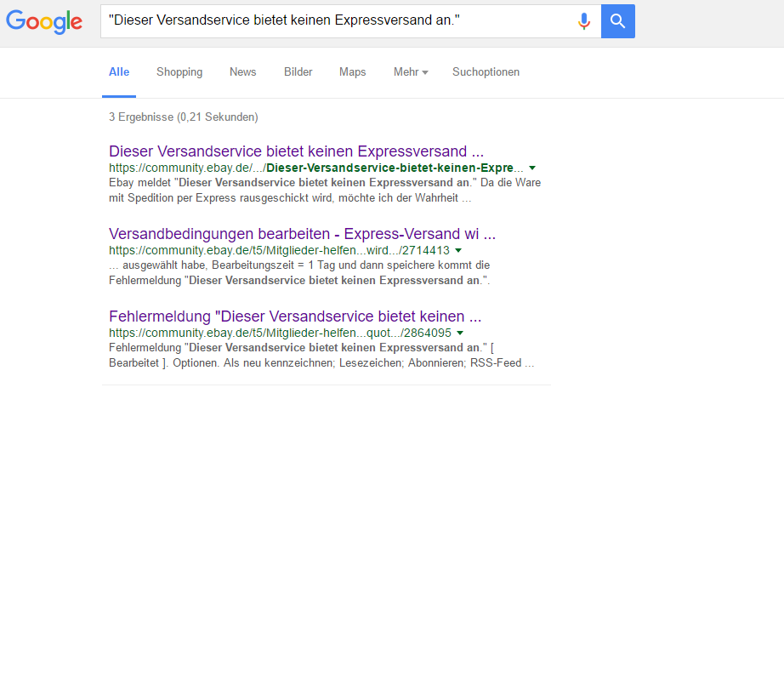Click the green URL of the first result
Viewport: 784px width, 684px height.
pyautogui.click(x=315, y=168)
